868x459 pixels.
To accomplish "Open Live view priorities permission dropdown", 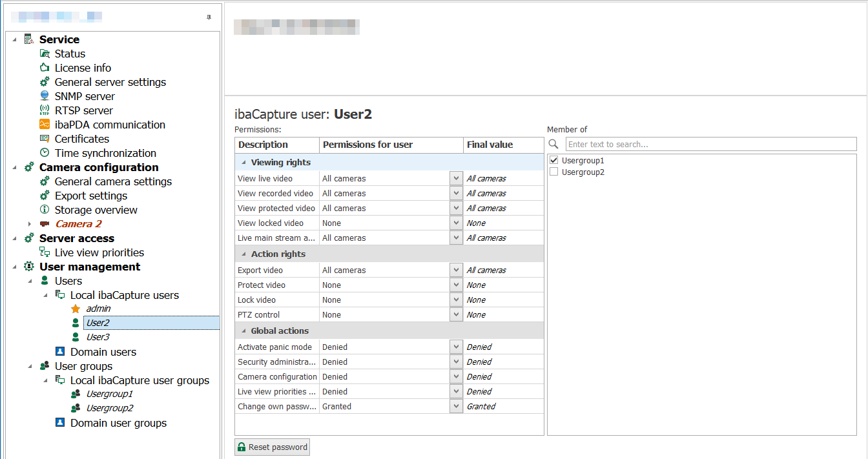I will pyautogui.click(x=456, y=391).
